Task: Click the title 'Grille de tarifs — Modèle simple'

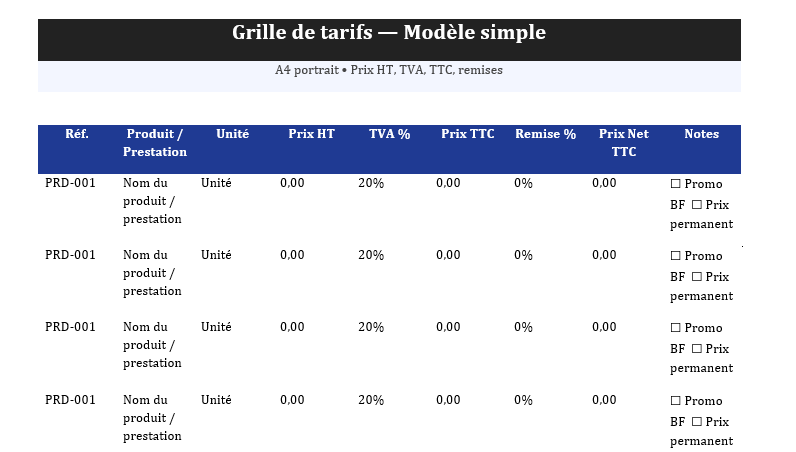Action: click(389, 33)
